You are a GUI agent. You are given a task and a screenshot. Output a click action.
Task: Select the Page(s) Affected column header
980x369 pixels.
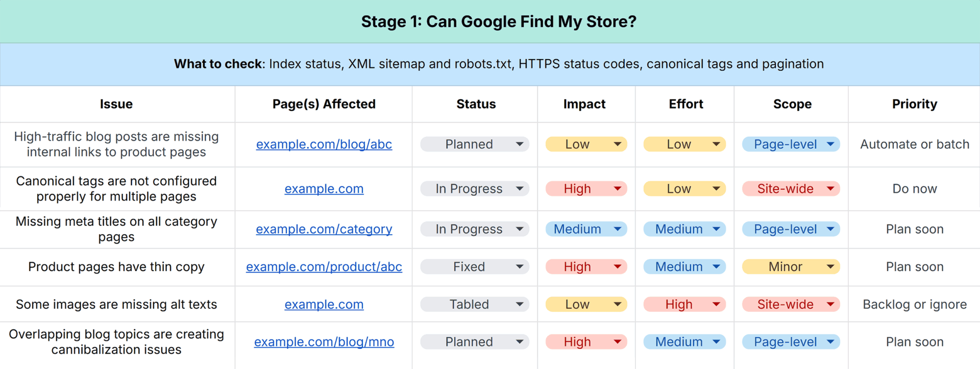click(324, 104)
